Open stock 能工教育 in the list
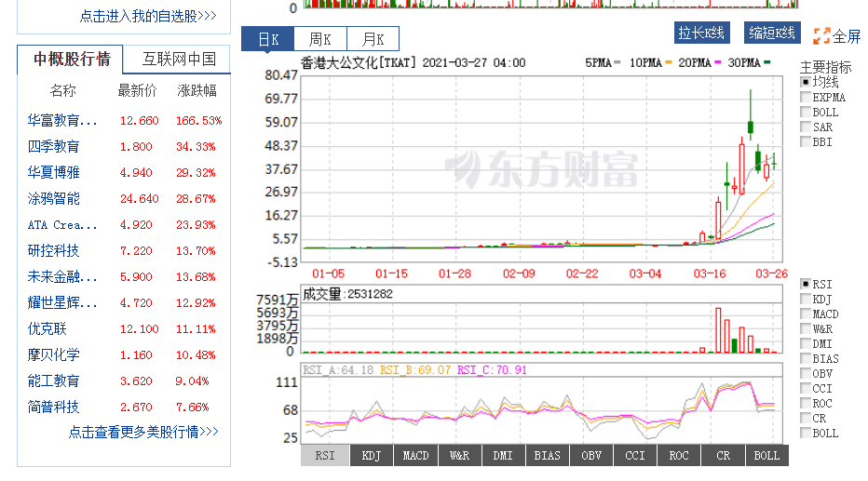Viewport: 868px width, 481px height. pyautogui.click(x=54, y=381)
